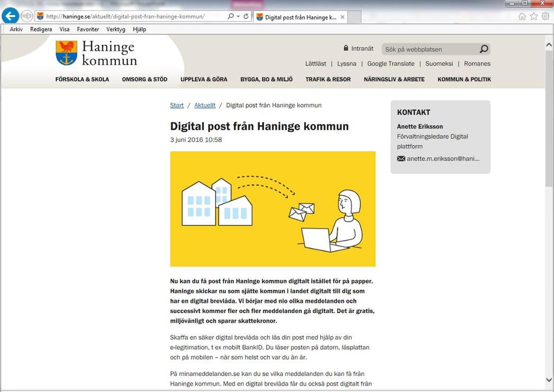The width and height of the screenshot is (554, 392).
Task: Click the refresh icon in address bar
Action: 246,16
